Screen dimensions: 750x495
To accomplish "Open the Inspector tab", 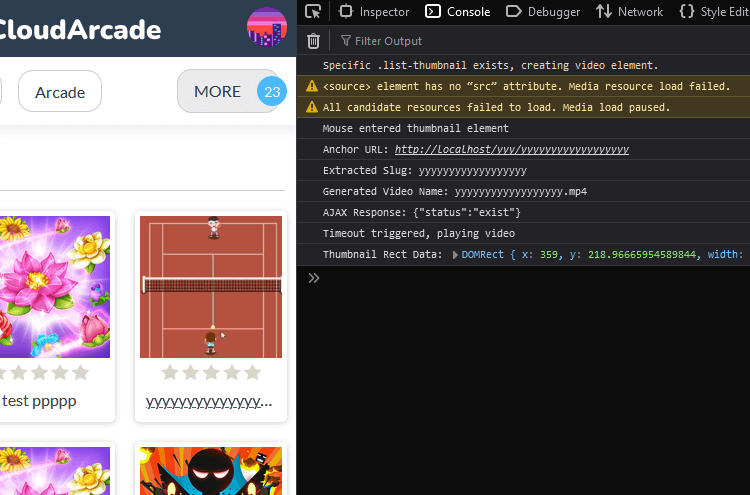I will coord(374,11).
